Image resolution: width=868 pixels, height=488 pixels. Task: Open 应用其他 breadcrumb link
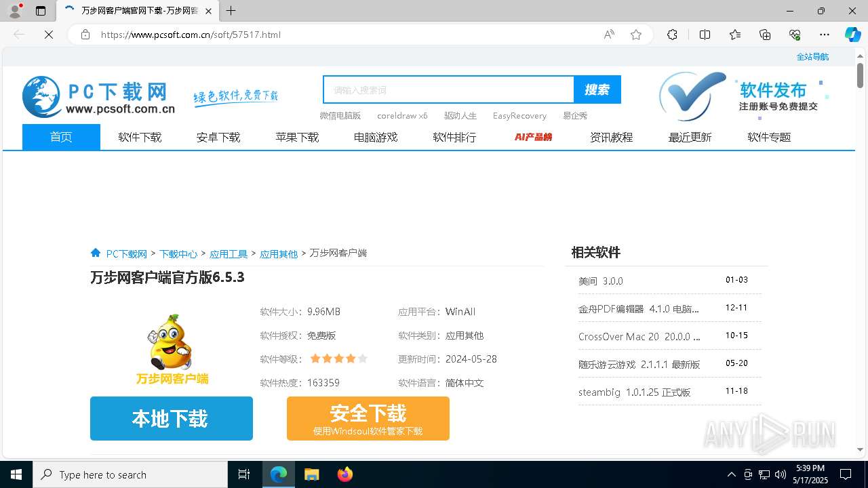(279, 253)
